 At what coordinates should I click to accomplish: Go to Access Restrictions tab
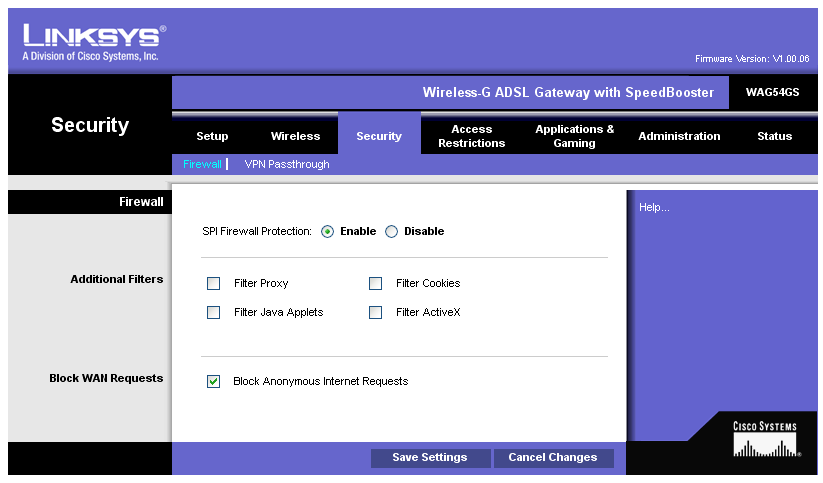(471, 136)
